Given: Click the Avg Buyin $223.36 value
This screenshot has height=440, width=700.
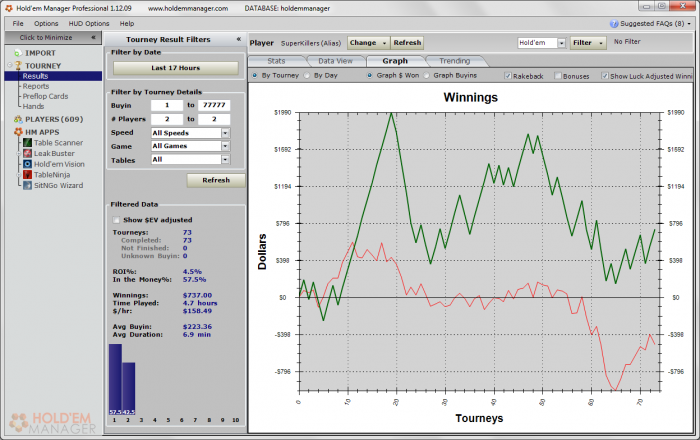Looking at the screenshot, I should click(197, 327).
